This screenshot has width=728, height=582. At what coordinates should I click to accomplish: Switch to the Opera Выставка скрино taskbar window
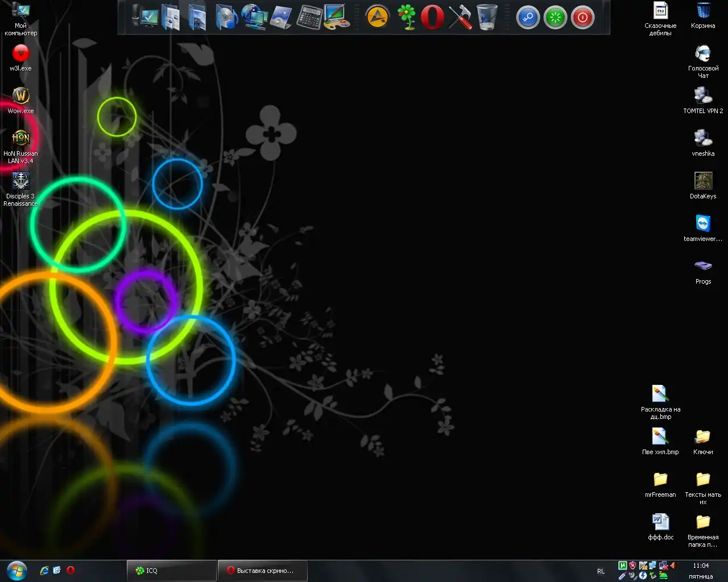pos(262,571)
